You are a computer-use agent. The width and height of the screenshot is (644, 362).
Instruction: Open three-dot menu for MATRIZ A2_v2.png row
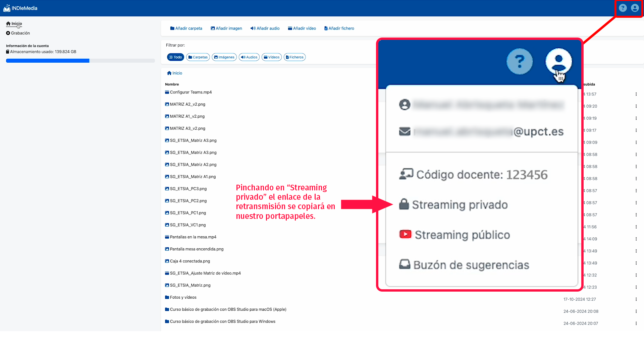click(x=636, y=106)
